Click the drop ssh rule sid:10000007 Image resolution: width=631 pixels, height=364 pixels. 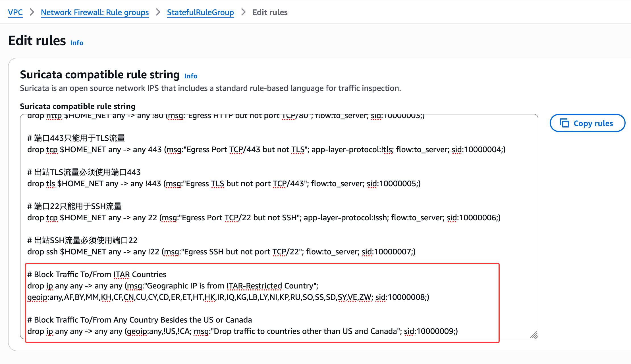click(221, 252)
